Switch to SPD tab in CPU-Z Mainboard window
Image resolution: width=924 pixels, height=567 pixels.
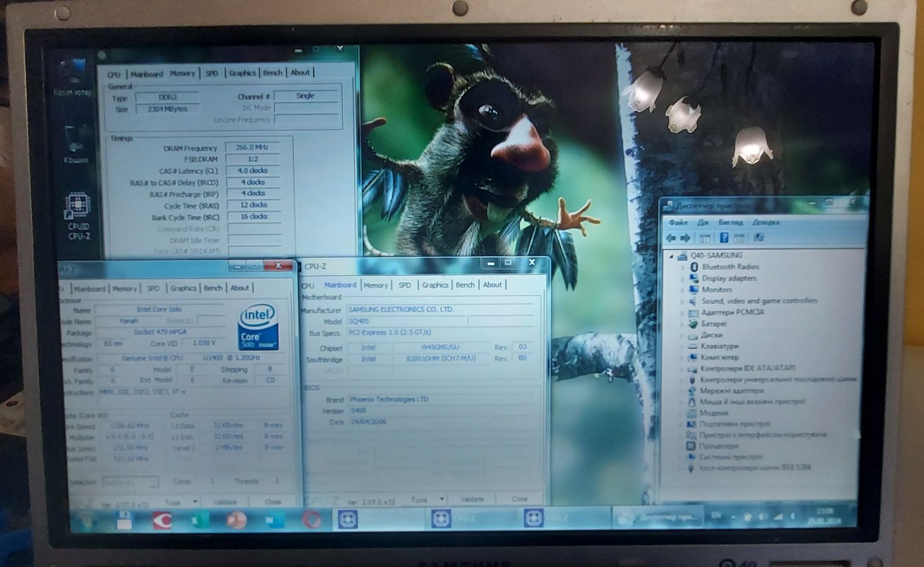click(x=405, y=285)
